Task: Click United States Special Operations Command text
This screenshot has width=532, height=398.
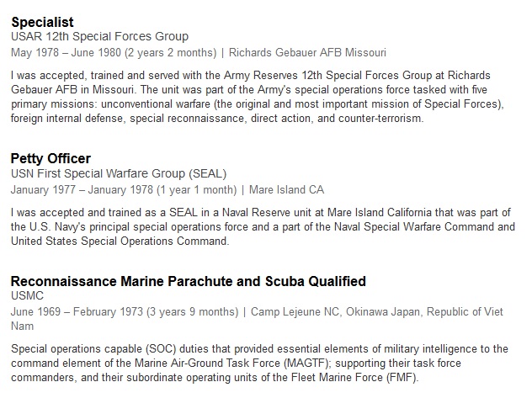Action: pos(119,241)
